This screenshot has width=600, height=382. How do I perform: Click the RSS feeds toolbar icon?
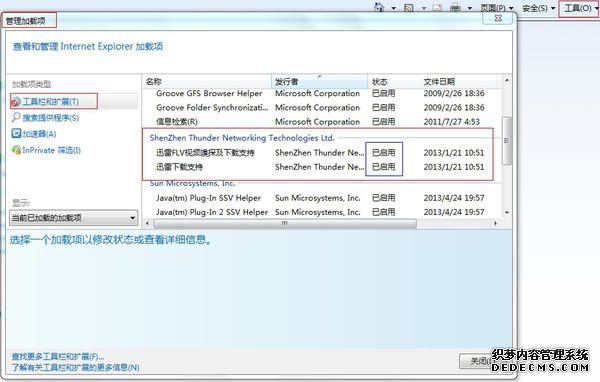pyautogui.click(x=409, y=8)
